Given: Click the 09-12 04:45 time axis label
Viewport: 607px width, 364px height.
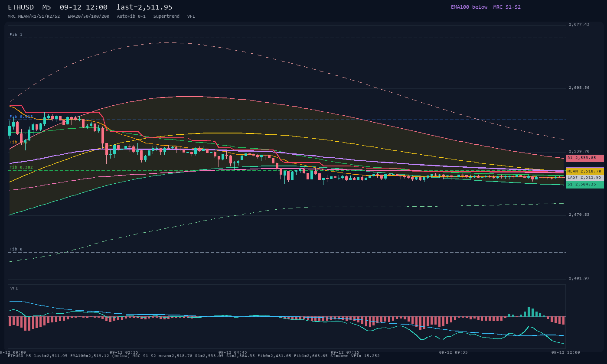Looking at the screenshot, I should pyautogui.click(x=232, y=352).
